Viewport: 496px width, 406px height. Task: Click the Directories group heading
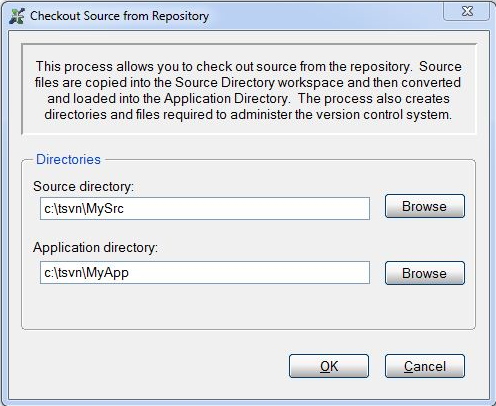68,159
